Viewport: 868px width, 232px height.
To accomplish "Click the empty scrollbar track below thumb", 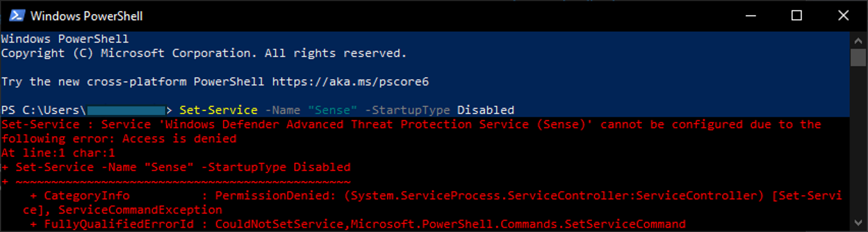I will (x=858, y=140).
